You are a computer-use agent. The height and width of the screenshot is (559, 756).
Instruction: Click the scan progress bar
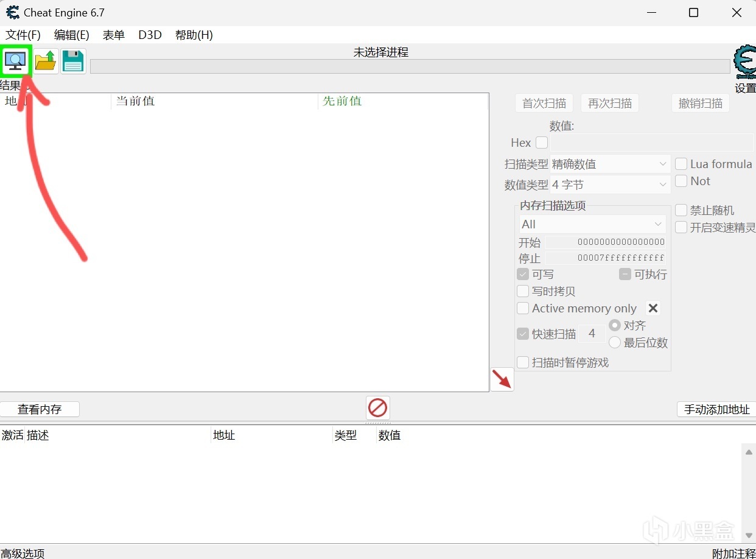(410, 66)
